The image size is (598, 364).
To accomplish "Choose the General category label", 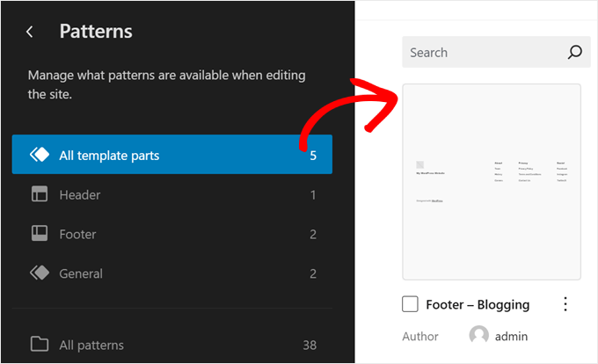I will [81, 273].
